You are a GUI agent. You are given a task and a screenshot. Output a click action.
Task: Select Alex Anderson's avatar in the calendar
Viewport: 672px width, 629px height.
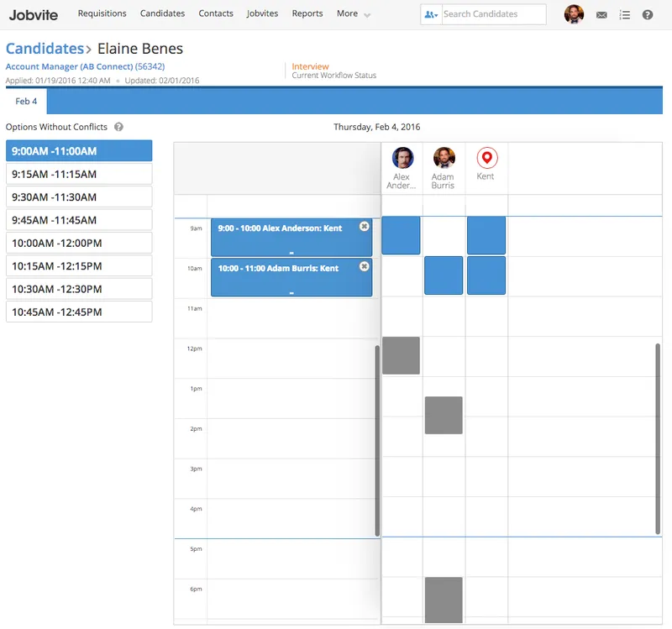click(x=402, y=158)
